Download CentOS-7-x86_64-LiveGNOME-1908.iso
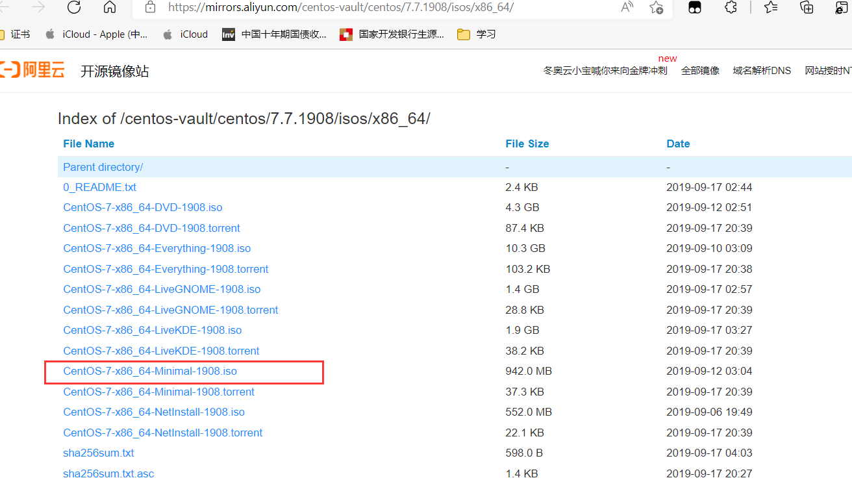852x504 pixels. tap(162, 290)
